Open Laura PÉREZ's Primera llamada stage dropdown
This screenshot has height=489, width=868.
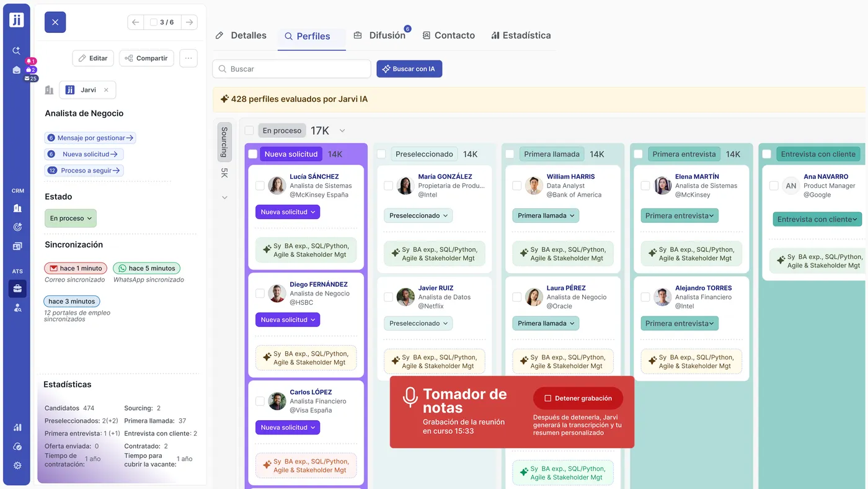pyautogui.click(x=546, y=323)
